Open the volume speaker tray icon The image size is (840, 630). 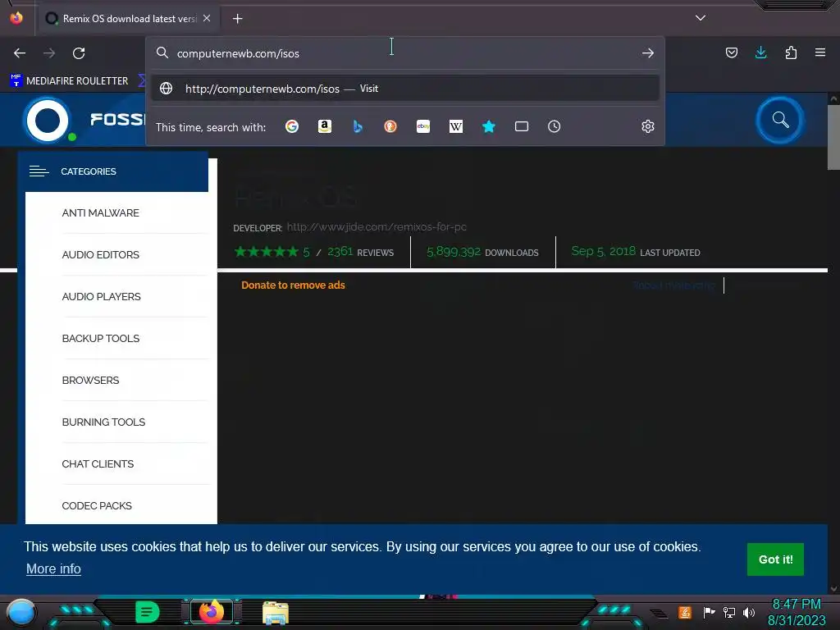(749, 612)
